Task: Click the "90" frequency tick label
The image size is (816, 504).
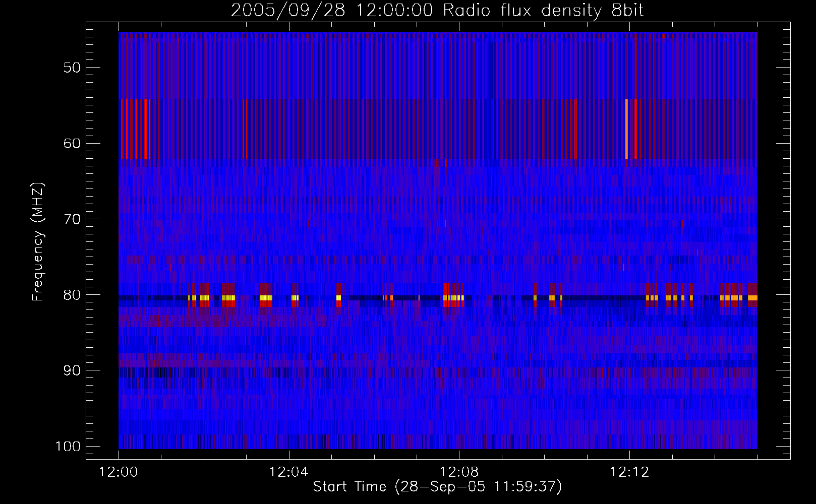Action: (x=72, y=370)
